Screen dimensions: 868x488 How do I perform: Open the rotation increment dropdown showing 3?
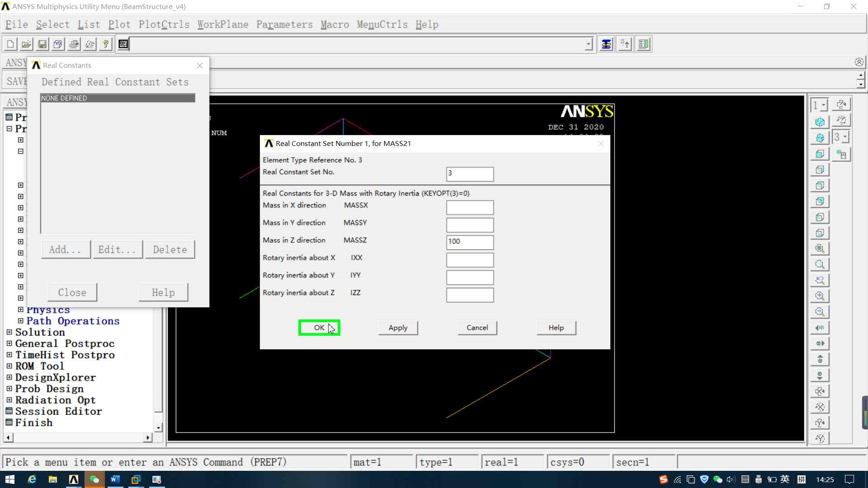845,137
